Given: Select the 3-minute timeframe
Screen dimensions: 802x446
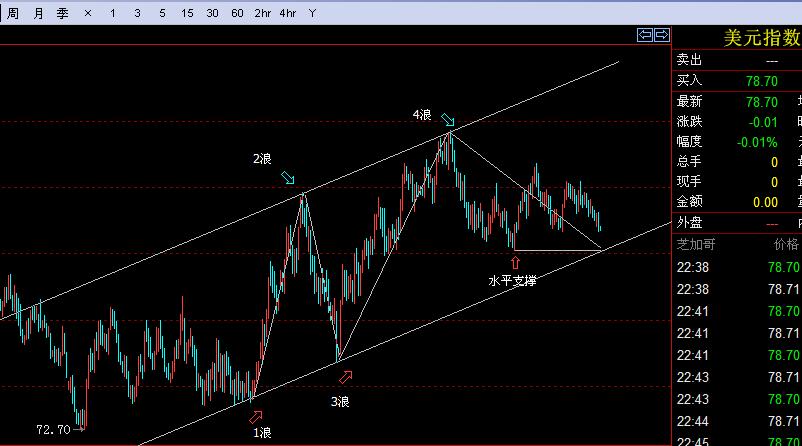Looking at the screenshot, I should coord(137,13).
